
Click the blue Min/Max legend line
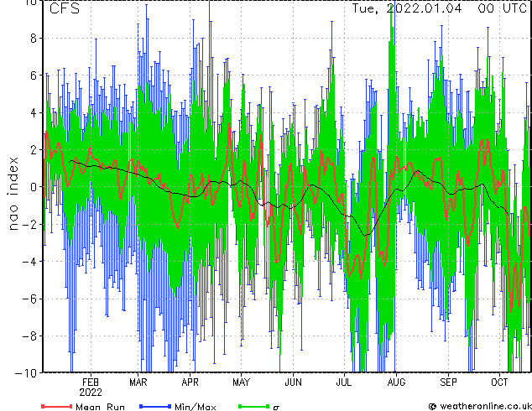155,406
